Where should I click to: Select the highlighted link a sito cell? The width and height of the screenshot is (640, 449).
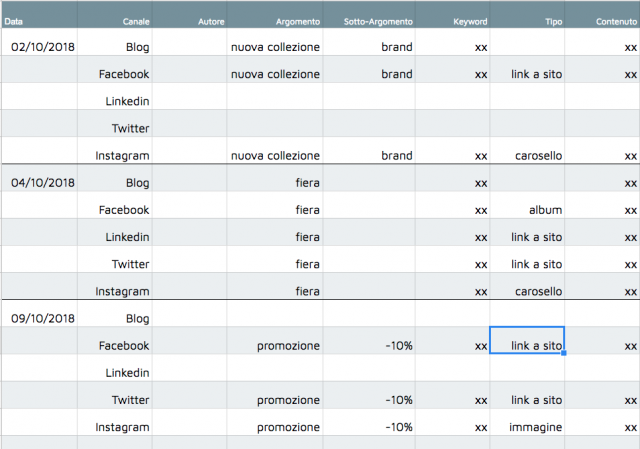(x=527, y=340)
